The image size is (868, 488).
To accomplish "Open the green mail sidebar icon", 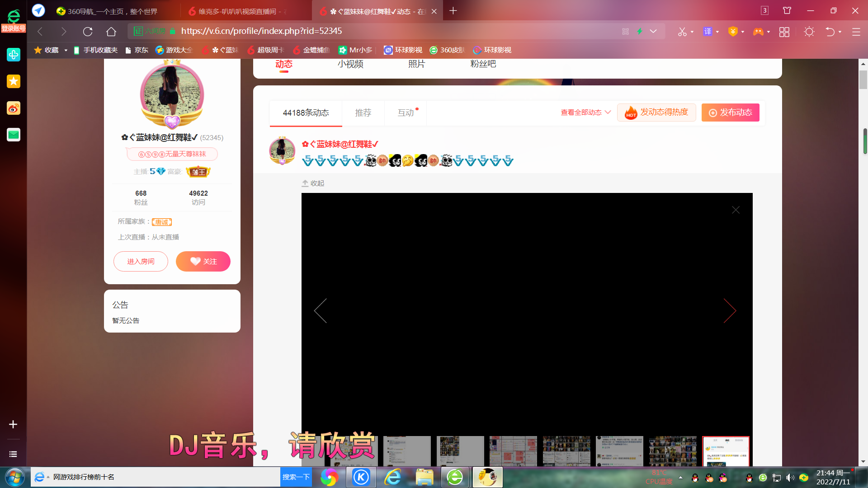I will tap(14, 135).
